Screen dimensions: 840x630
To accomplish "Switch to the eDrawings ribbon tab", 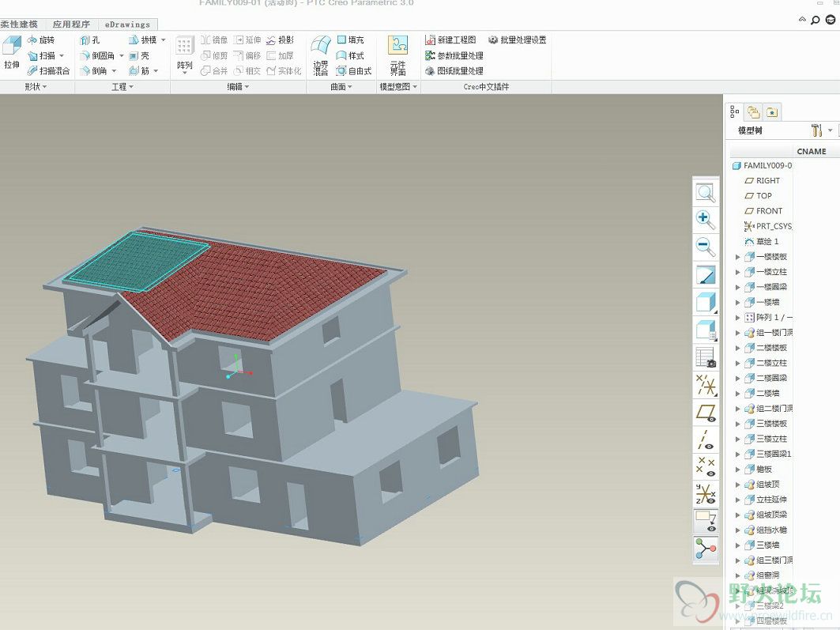I will pos(127,24).
